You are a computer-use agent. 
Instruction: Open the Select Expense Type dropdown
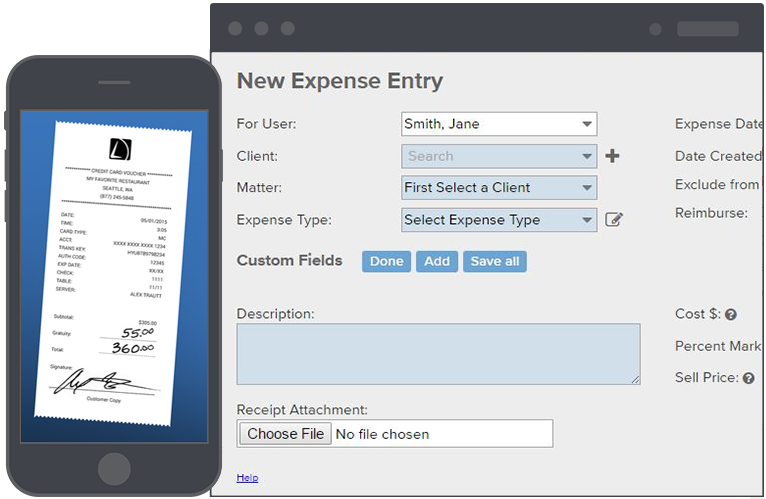[x=499, y=220]
